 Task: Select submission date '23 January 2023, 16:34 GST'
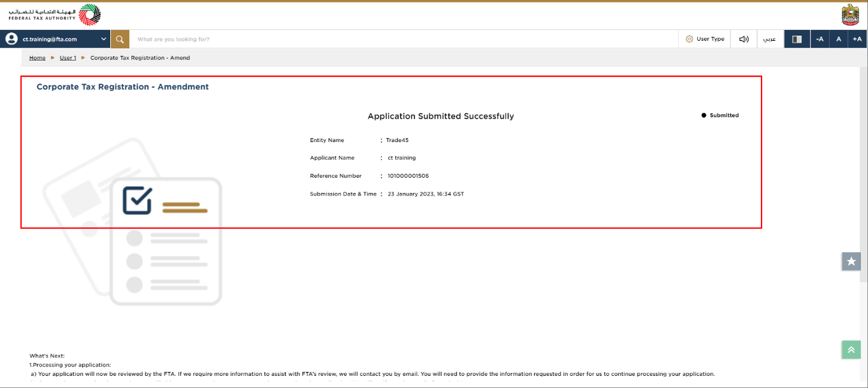pos(426,194)
